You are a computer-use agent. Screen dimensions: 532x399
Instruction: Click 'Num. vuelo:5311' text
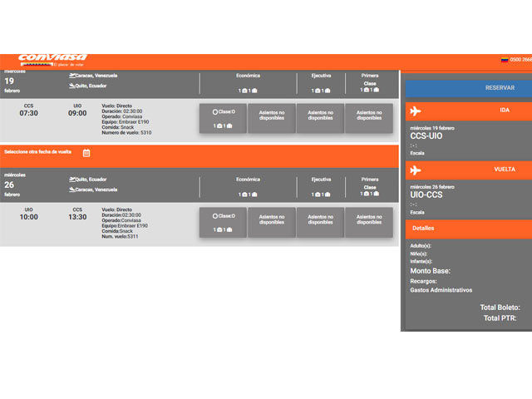(x=120, y=236)
